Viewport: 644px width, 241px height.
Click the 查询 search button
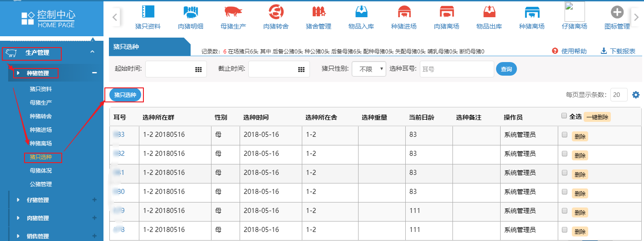click(x=506, y=69)
